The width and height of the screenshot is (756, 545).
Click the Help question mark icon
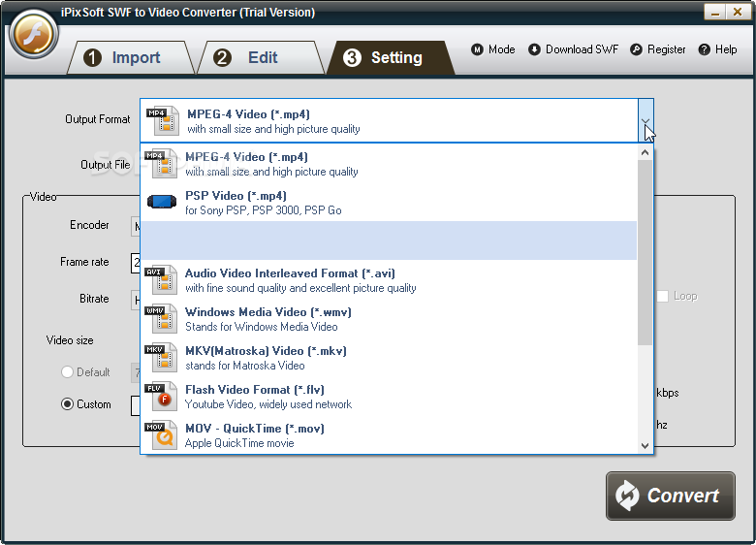(704, 49)
